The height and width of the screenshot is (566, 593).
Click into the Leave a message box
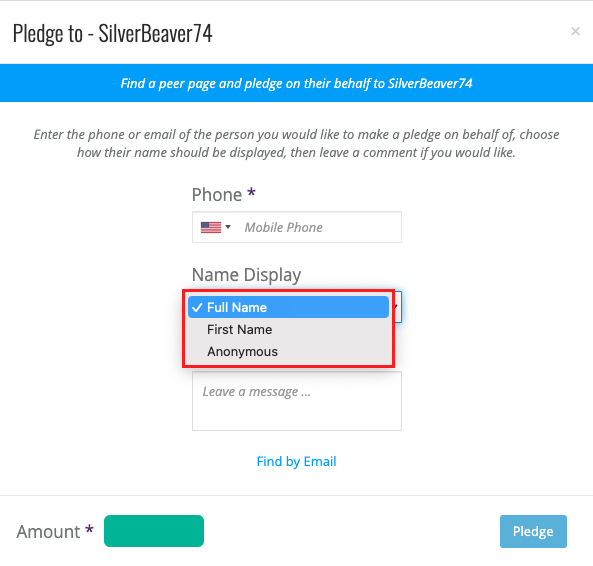pos(296,401)
